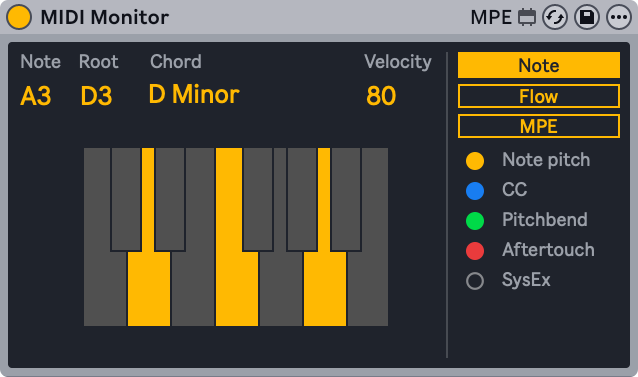Click the Note header label on left
Image resolution: width=638 pixels, height=377 pixels.
point(40,62)
